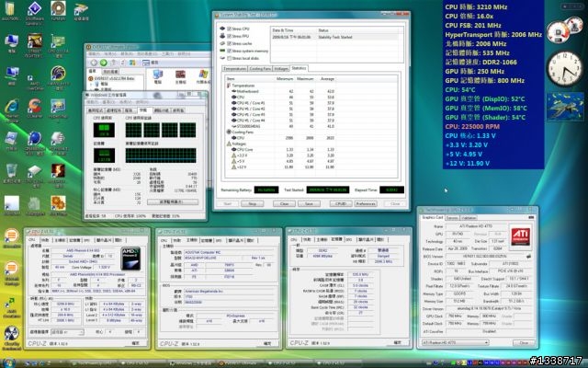
Task: Switch to the Temperatures tab
Action: point(234,68)
